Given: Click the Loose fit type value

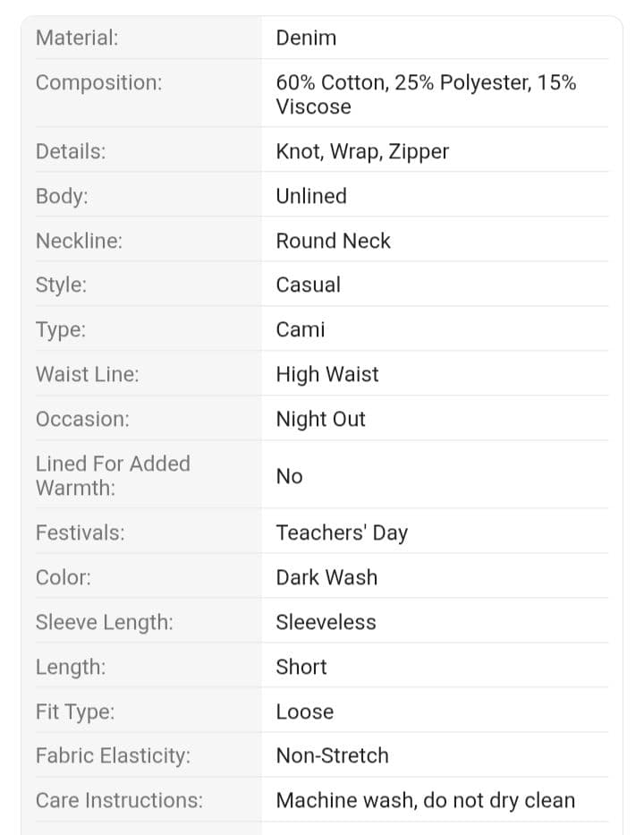Looking at the screenshot, I should point(305,711).
